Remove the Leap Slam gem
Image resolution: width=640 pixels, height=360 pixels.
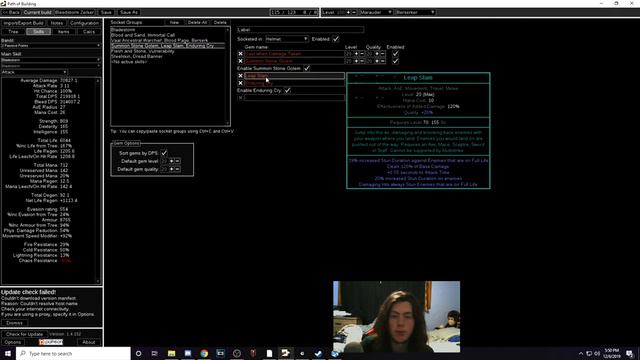[240, 76]
